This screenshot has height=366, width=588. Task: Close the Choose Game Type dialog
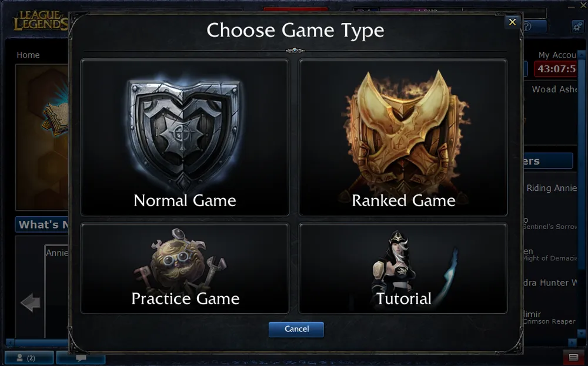(512, 22)
